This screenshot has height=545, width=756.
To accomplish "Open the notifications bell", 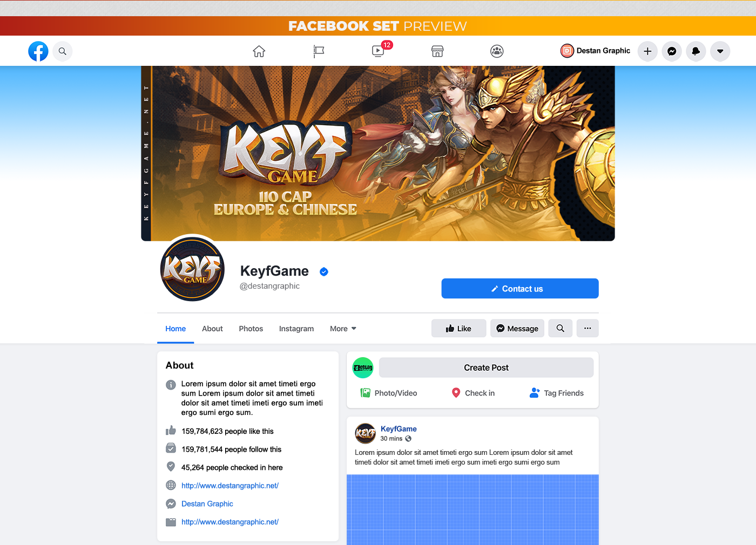I will click(696, 51).
